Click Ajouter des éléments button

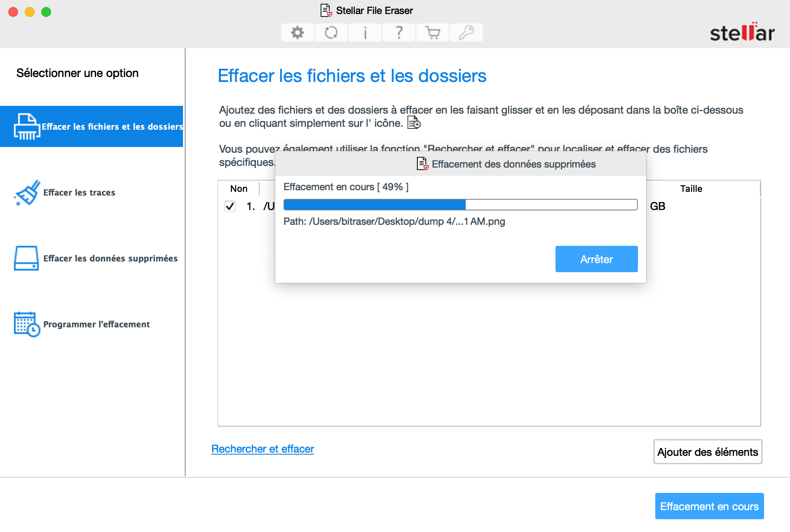point(708,452)
